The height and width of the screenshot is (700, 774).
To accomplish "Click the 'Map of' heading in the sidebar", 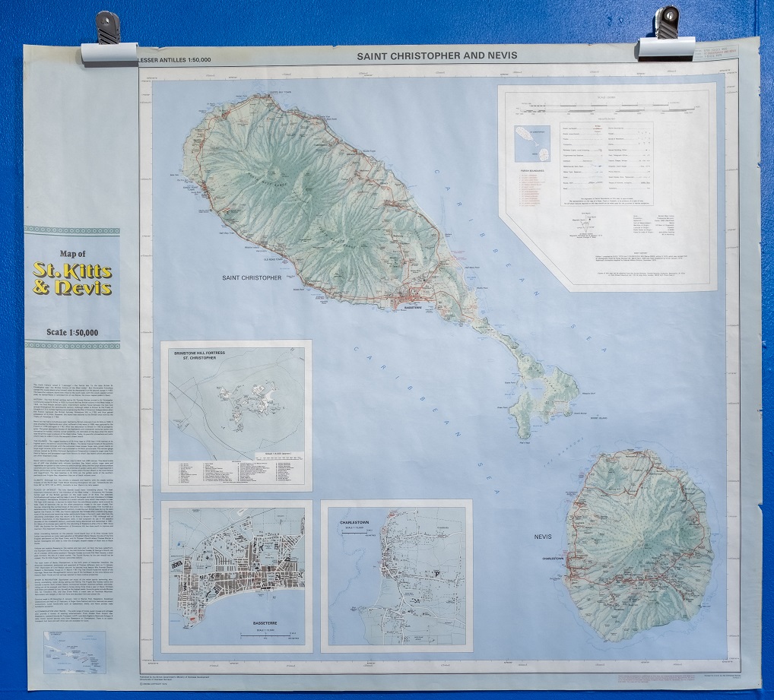I will click(x=72, y=254).
